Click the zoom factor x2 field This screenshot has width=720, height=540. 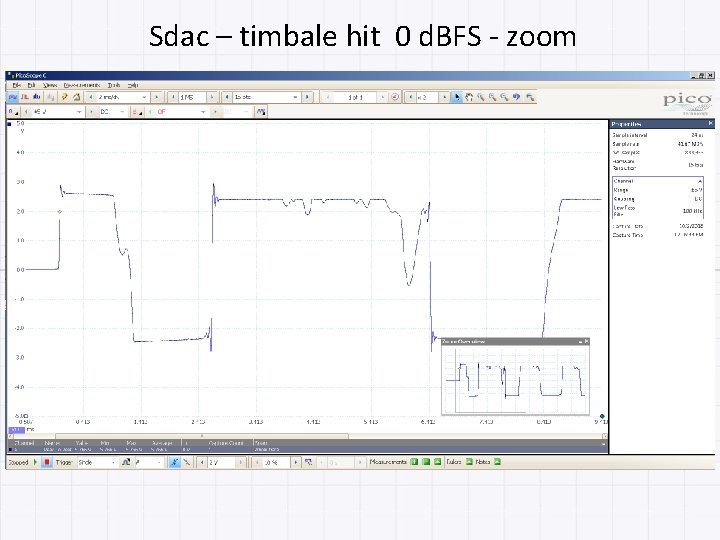(427, 97)
